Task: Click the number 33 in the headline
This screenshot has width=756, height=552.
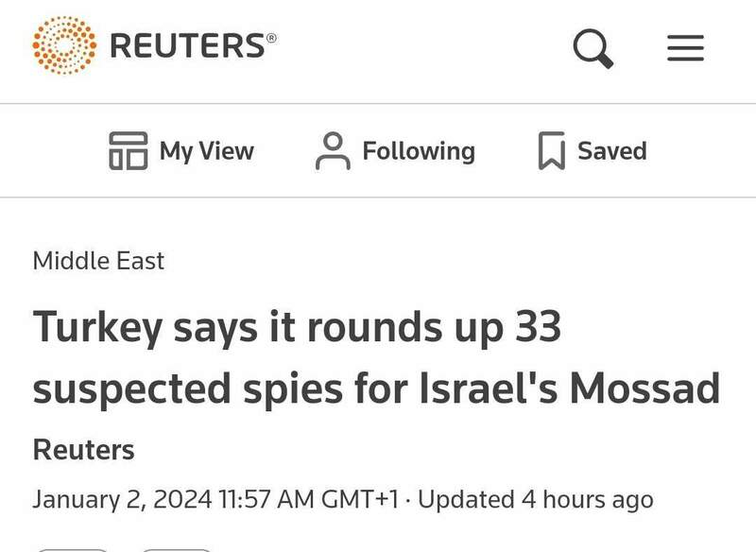Action: 536,328
